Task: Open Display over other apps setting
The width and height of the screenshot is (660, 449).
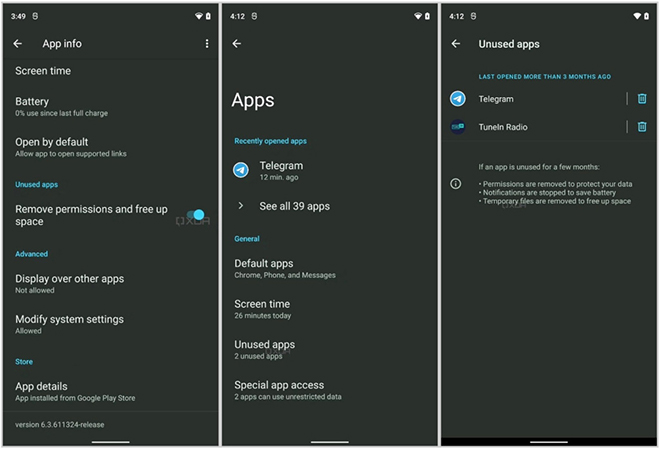Action: [x=70, y=283]
